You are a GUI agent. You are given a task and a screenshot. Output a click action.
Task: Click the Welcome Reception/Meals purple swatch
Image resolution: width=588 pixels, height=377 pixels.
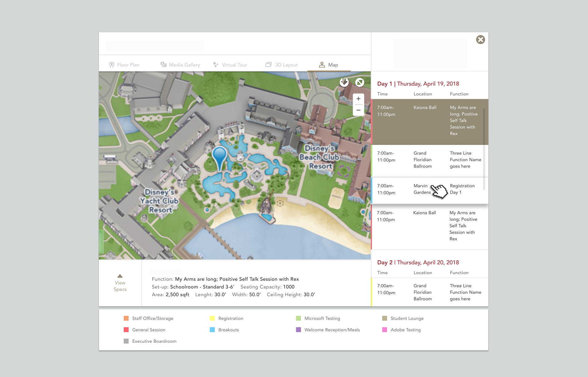click(299, 330)
